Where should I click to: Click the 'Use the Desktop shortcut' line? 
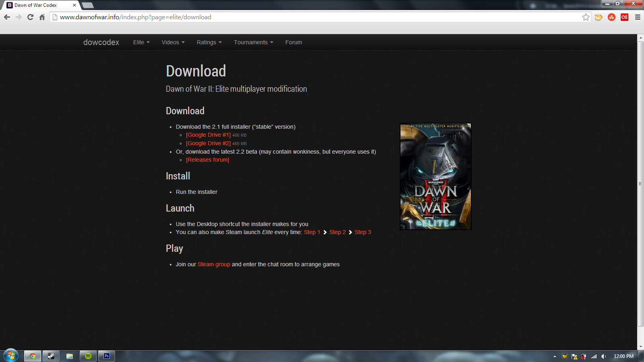point(242,224)
